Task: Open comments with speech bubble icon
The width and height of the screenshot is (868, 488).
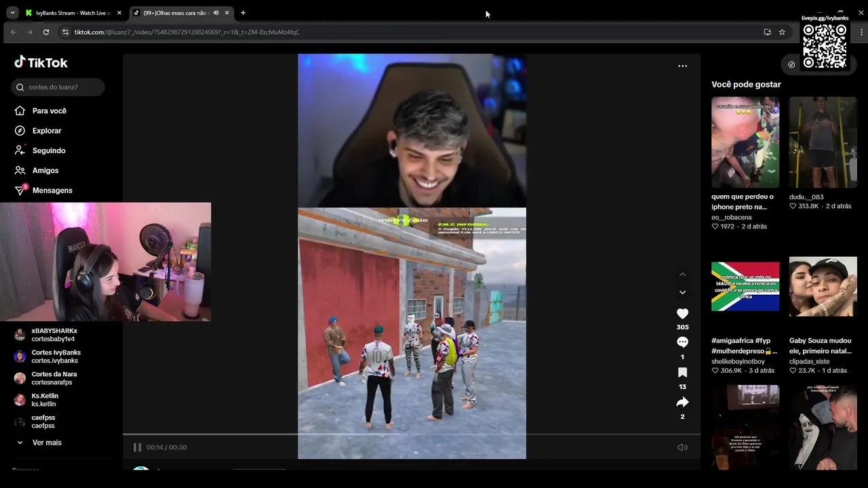Action: [x=682, y=342]
